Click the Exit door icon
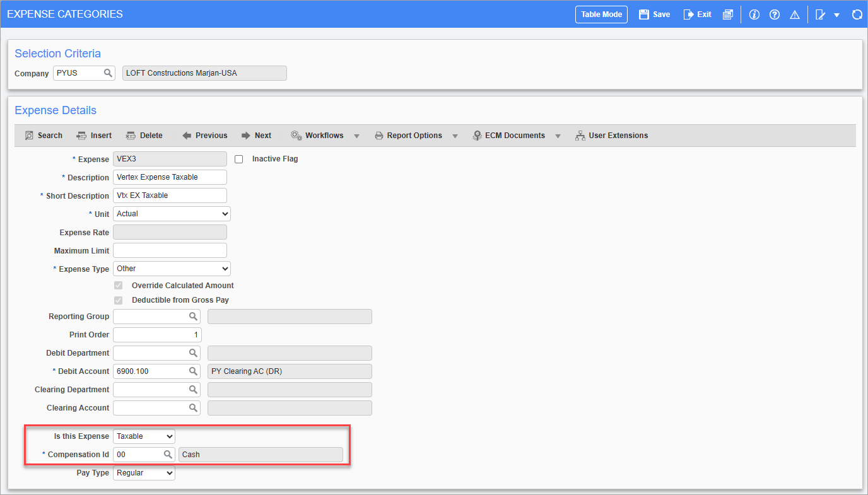 689,15
